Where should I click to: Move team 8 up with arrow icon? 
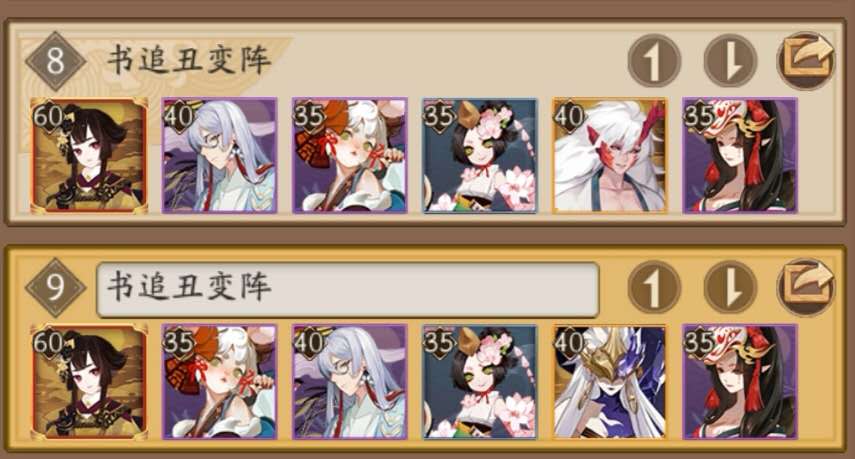[654, 61]
